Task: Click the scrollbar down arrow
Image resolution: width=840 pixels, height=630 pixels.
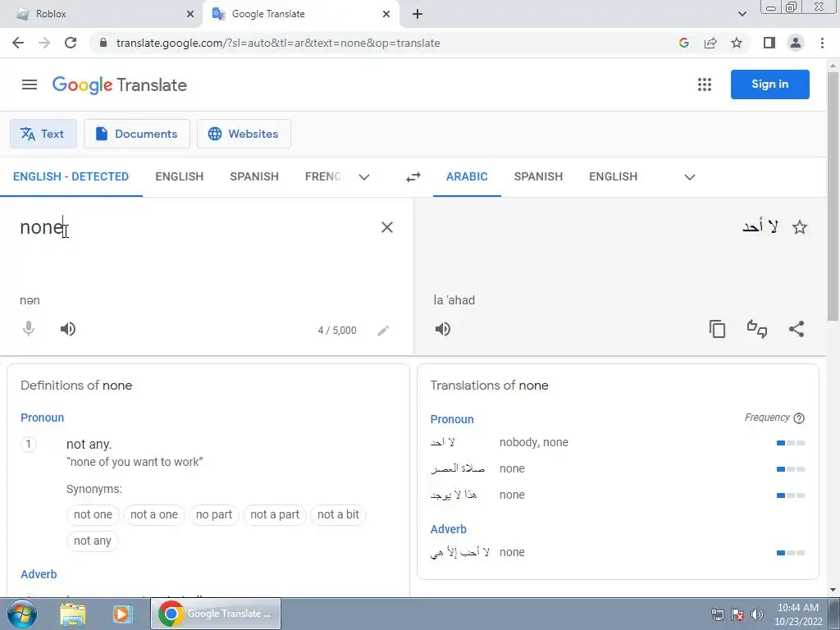Action: (833, 590)
